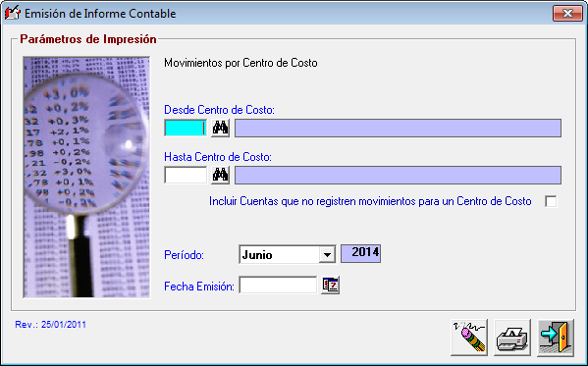Click the Fecha Emisión date field

pos(278,286)
